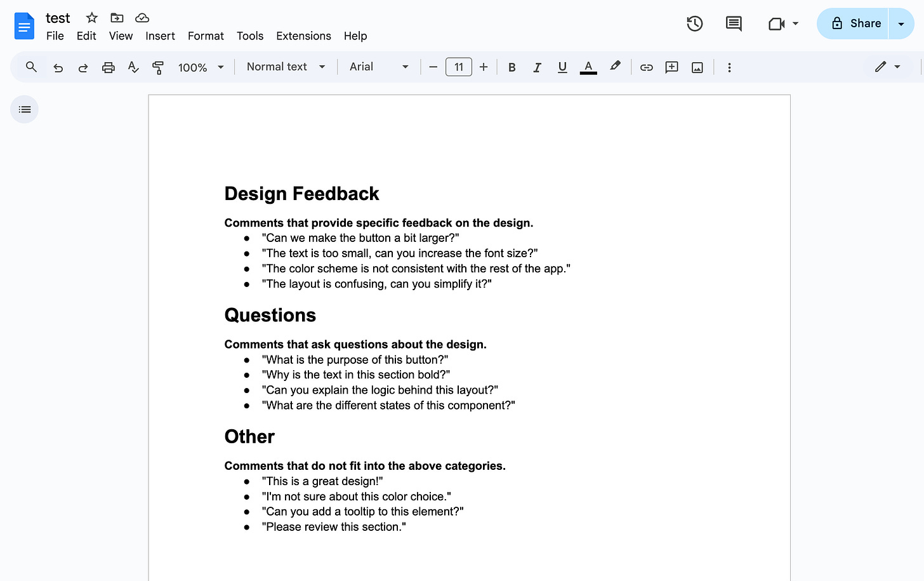
Task: Open the Extensions menu
Action: pos(303,36)
